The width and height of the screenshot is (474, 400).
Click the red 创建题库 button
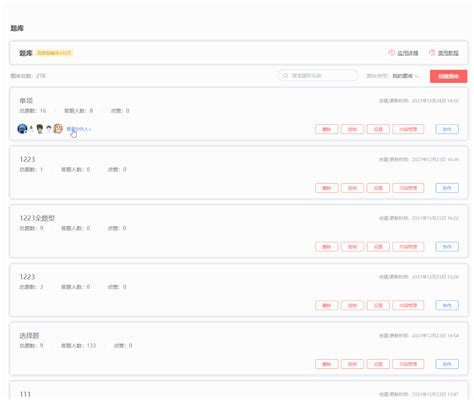tap(448, 76)
